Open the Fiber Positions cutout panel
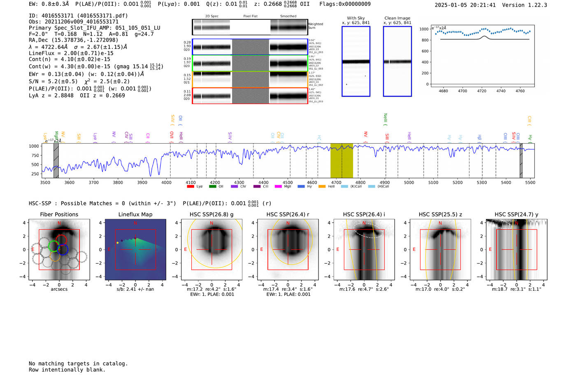Viewport: 576px width, 392px height. (59, 250)
